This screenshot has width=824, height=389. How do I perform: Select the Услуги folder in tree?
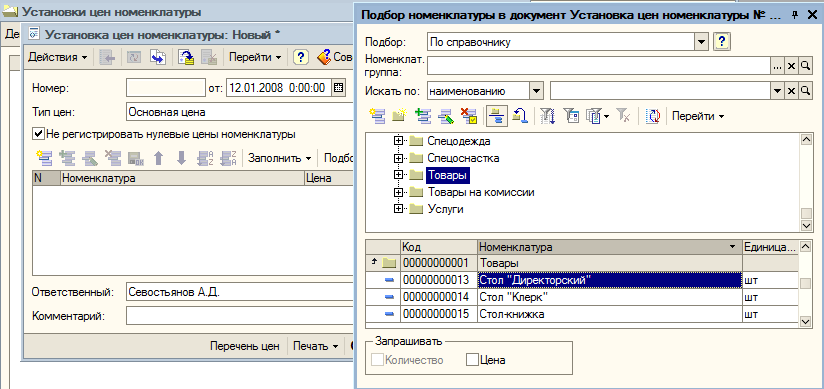[445, 209]
